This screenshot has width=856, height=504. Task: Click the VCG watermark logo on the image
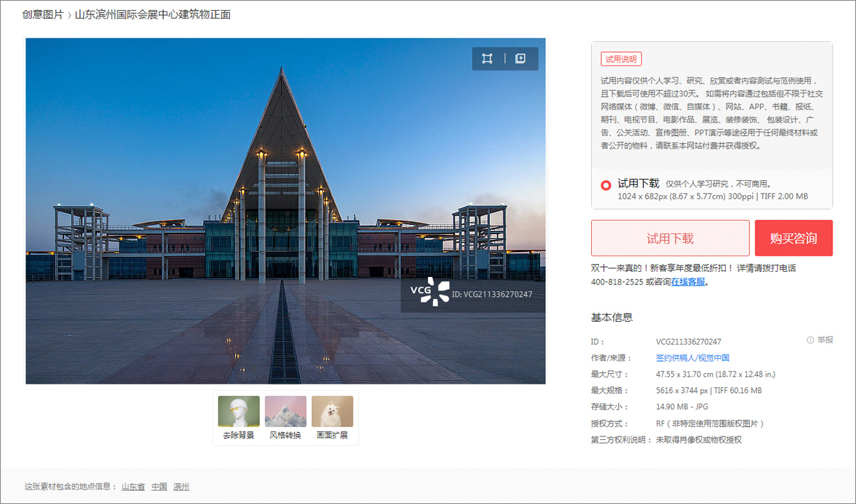coord(425,292)
